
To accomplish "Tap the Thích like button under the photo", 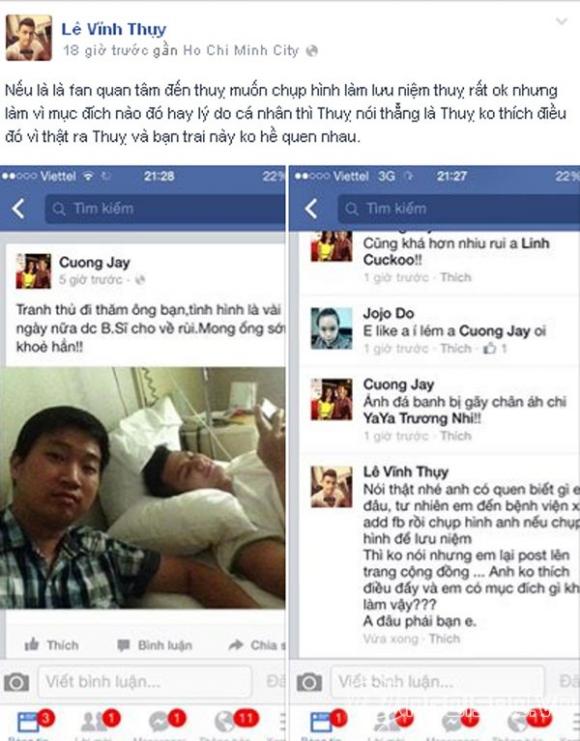I will pos(52,645).
